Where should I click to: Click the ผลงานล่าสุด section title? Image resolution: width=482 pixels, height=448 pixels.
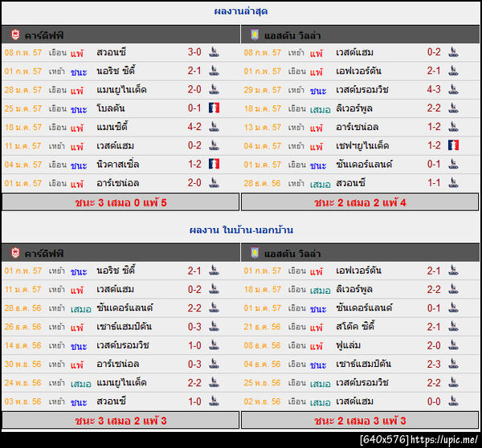point(241,11)
